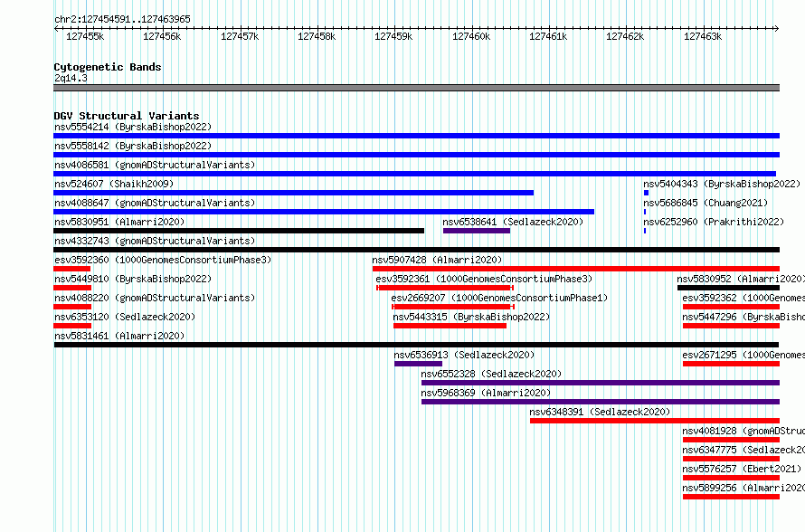The width and height of the screenshot is (805, 532).
Task: Click the red bar under esv2669207
Action: pyautogui.click(x=453, y=307)
